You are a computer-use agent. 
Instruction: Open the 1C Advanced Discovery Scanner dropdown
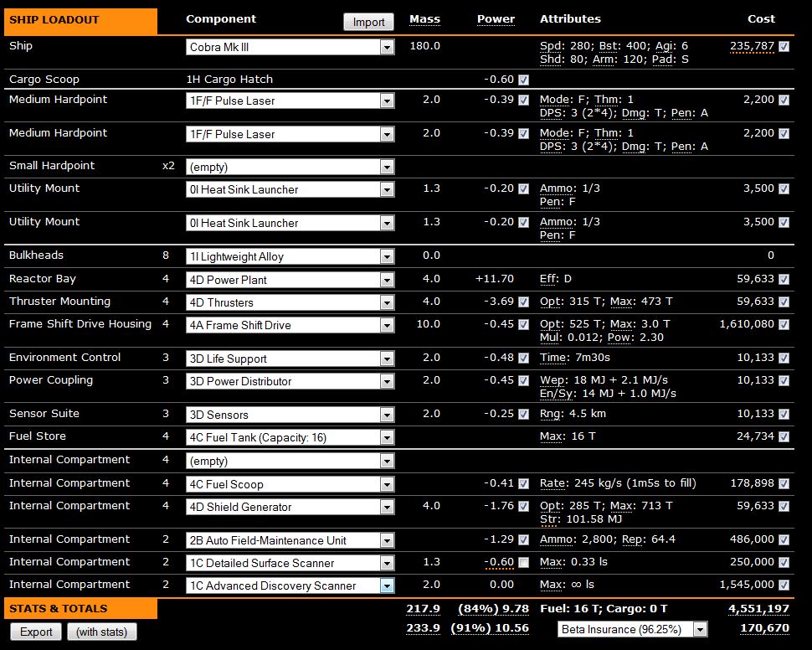(290, 586)
